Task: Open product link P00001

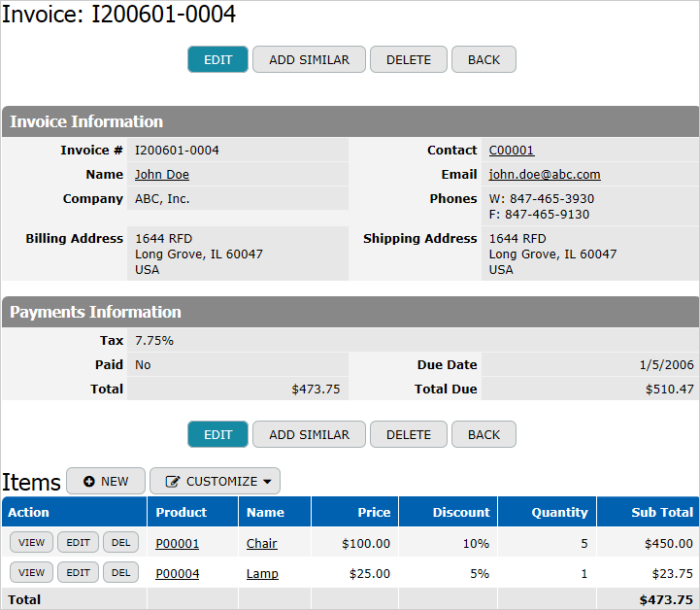Action: (x=178, y=544)
